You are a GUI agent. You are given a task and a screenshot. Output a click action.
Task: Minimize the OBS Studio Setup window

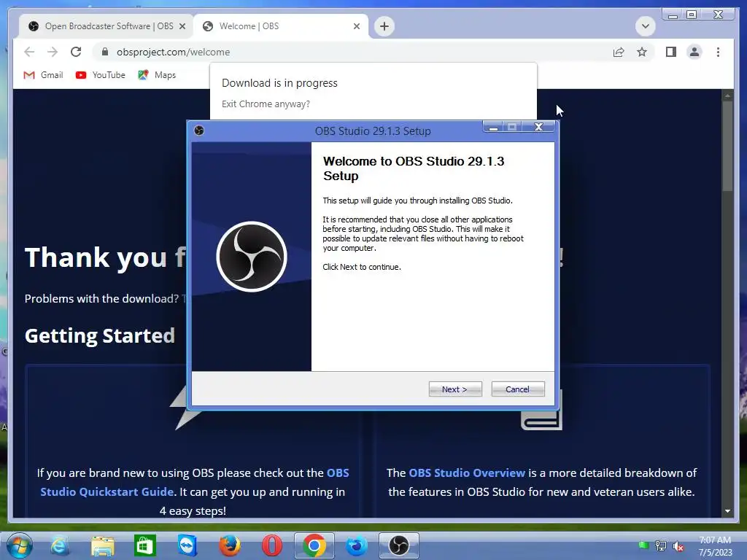(x=493, y=127)
